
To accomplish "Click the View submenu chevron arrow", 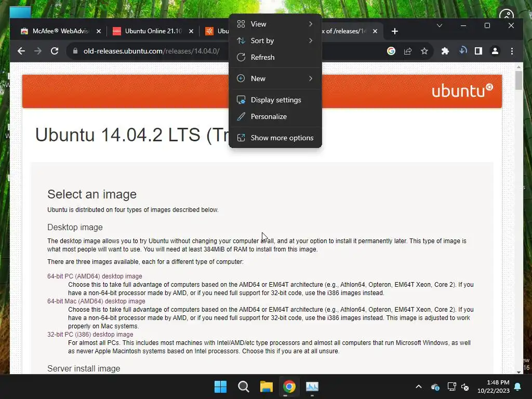I will (x=311, y=24).
